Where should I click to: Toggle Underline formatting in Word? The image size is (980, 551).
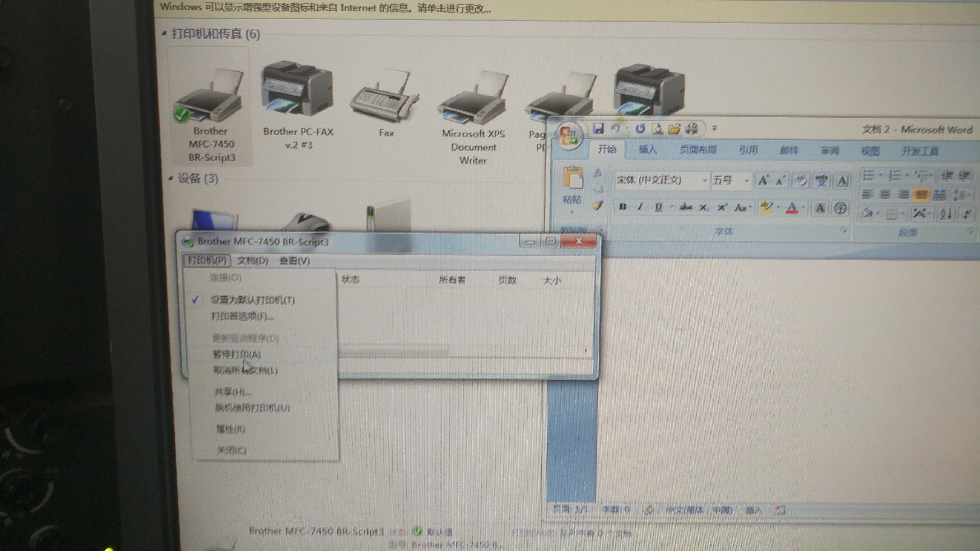(658, 207)
